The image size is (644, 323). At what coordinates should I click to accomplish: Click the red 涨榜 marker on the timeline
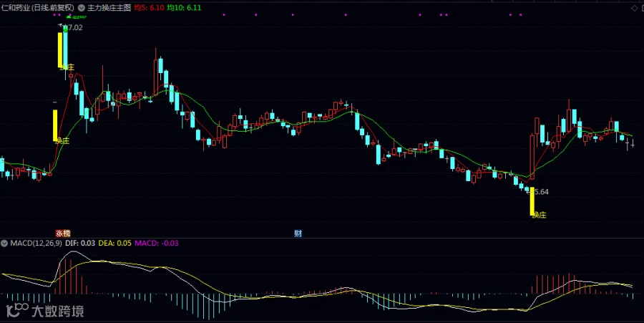tap(63, 233)
